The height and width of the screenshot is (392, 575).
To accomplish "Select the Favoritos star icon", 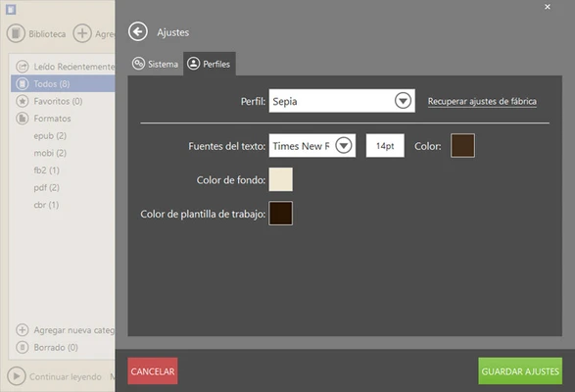I will [23, 101].
